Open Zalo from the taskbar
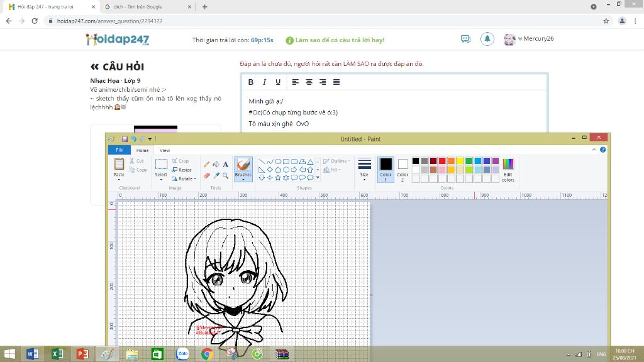Image resolution: width=644 pixels, height=362 pixels. [182, 353]
